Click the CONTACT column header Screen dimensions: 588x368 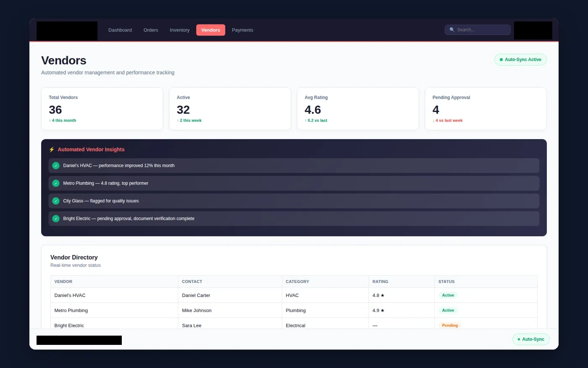point(230,282)
